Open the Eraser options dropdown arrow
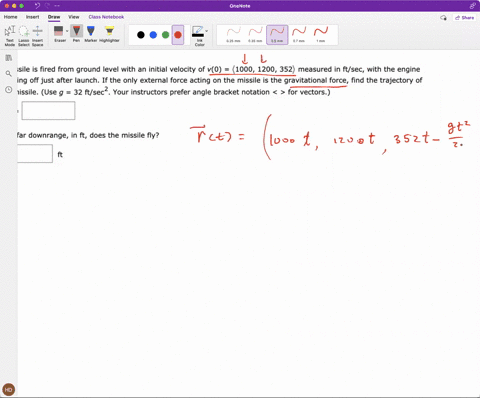The width and height of the screenshot is (480, 398). click(67, 31)
